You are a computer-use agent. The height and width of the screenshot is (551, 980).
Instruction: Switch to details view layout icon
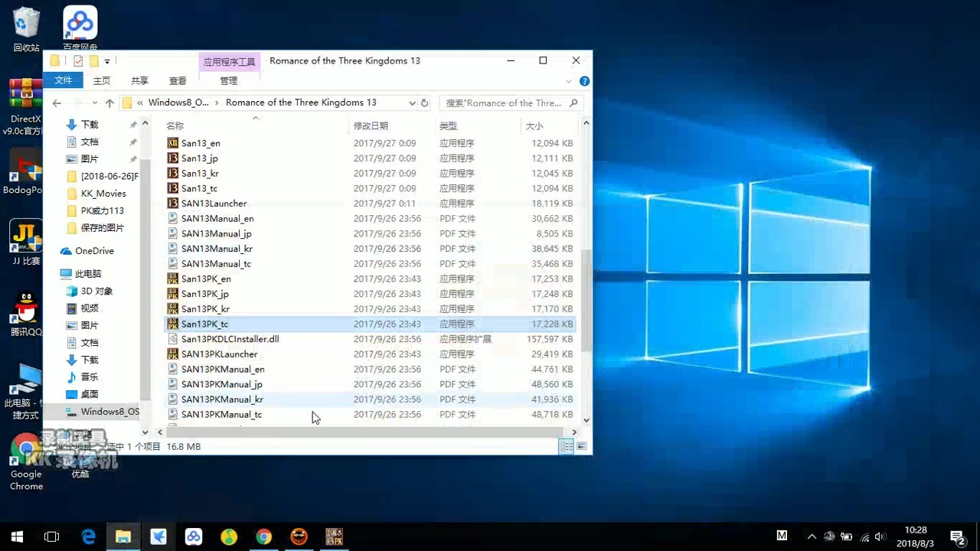click(566, 446)
